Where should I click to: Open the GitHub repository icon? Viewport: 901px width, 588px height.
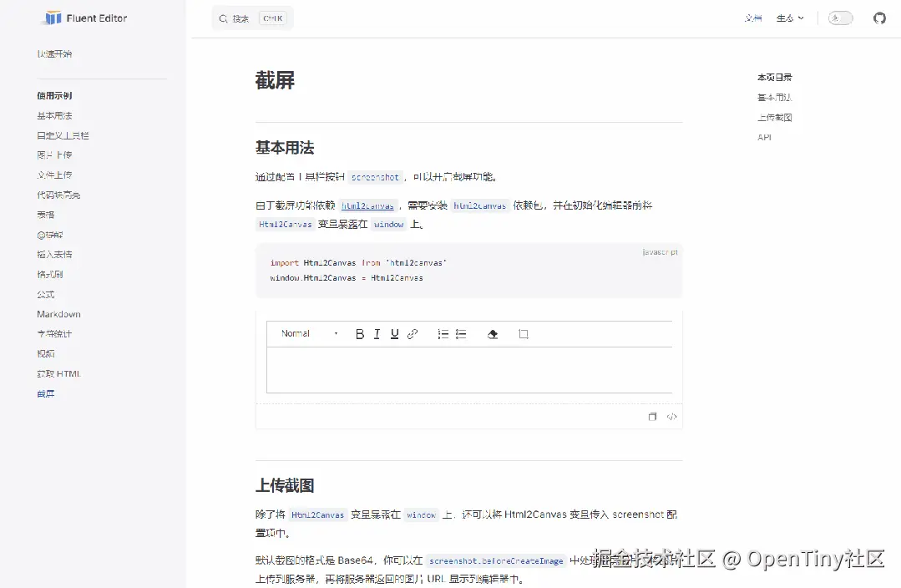coord(879,18)
